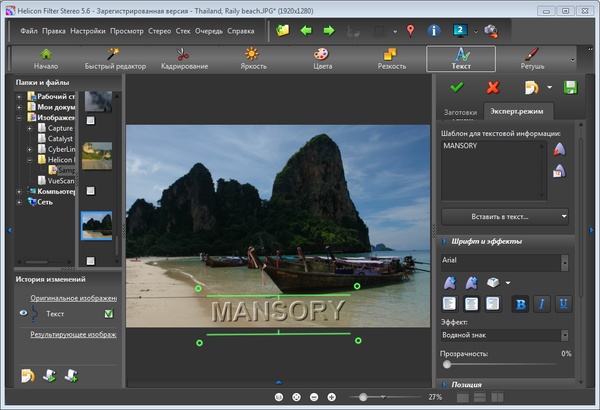Screen dimensions: 600x410
Task: Align text center icon
Action: pyautogui.click(x=471, y=304)
